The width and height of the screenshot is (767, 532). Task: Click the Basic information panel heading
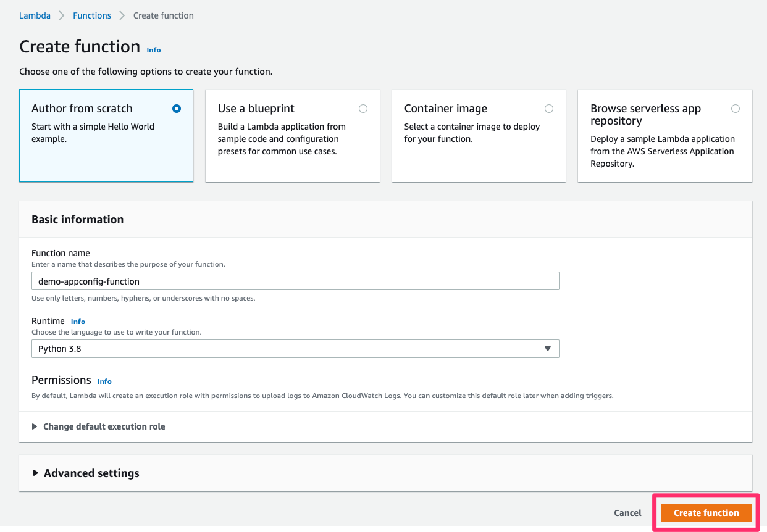click(77, 220)
